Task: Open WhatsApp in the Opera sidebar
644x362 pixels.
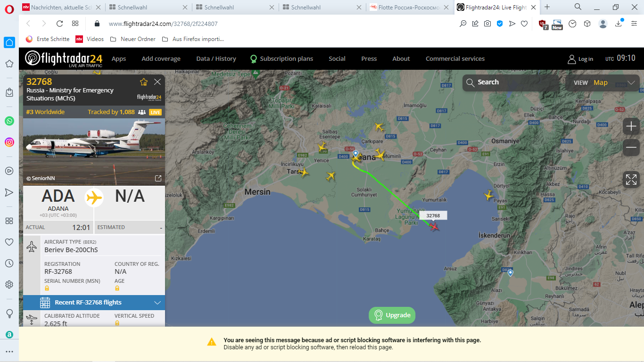Action: pos(9,121)
